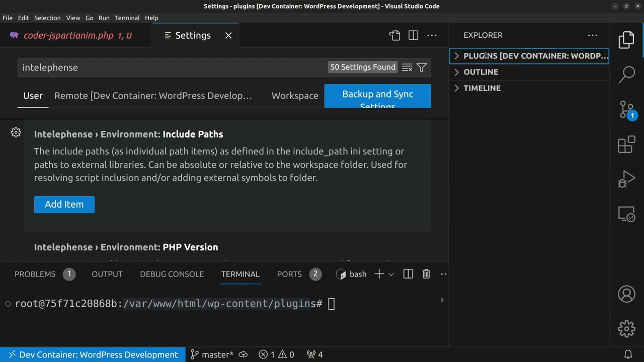Click the Add Item button

pyautogui.click(x=64, y=205)
